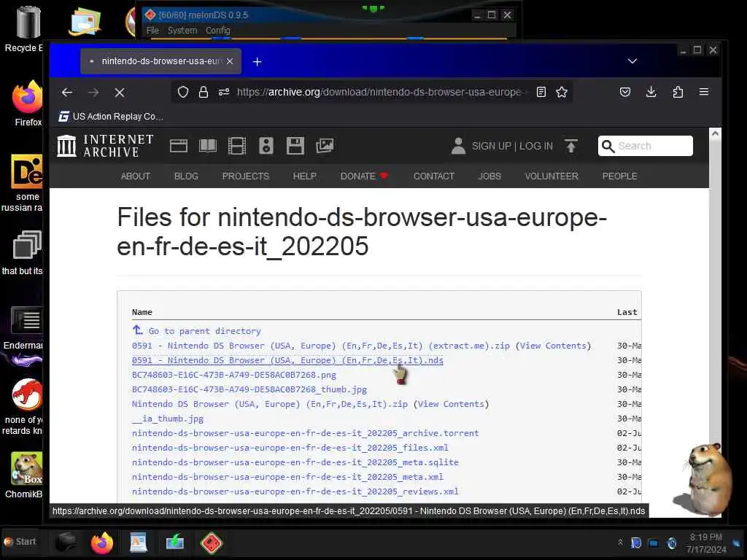
Task: Click the Archive search field
Action: tap(646, 146)
